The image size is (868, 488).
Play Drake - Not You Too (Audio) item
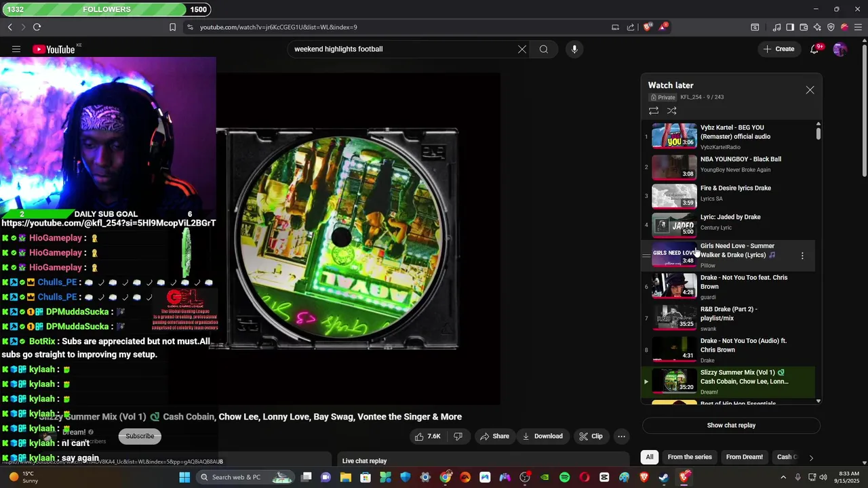tap(729, 350)
